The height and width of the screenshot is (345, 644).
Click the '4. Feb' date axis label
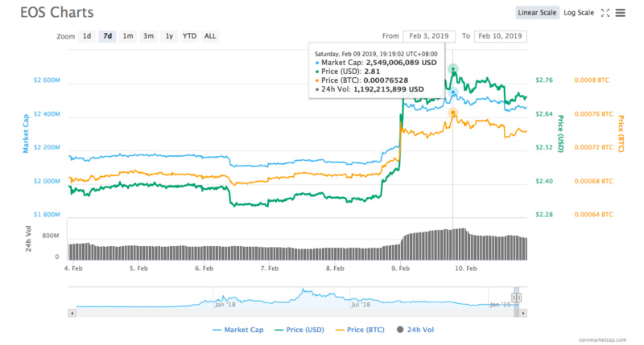click(73, 269)
